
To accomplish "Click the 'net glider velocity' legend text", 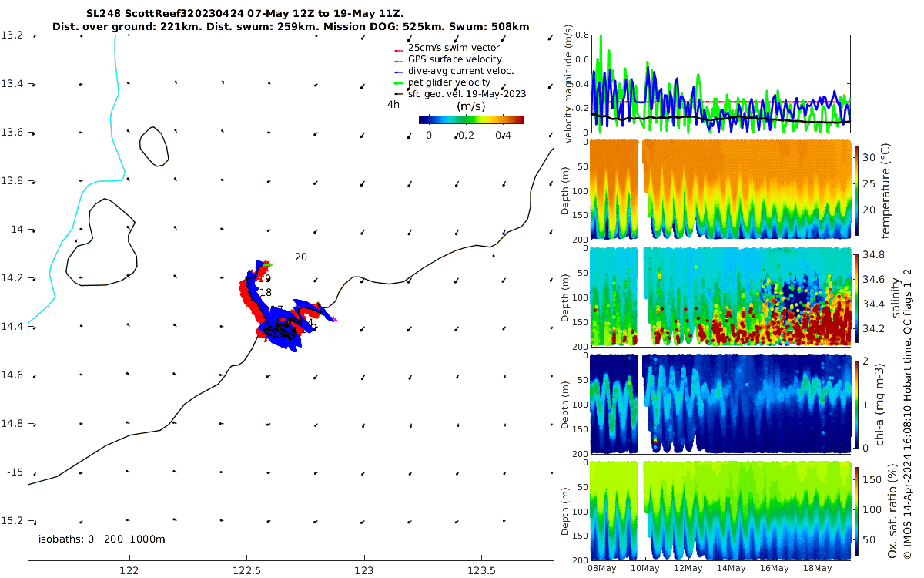I will pyautogui.click(x=449, y=82).
